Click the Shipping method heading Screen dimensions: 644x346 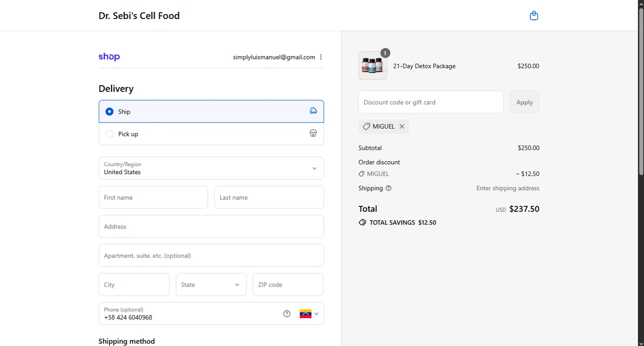[127, 341]
